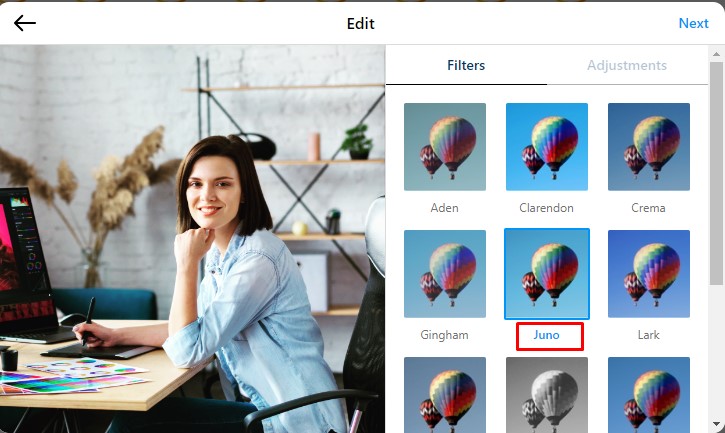Click the woman's photo preview
The width and height of the screenshot is (725, 433).
[x=192, y=240]
